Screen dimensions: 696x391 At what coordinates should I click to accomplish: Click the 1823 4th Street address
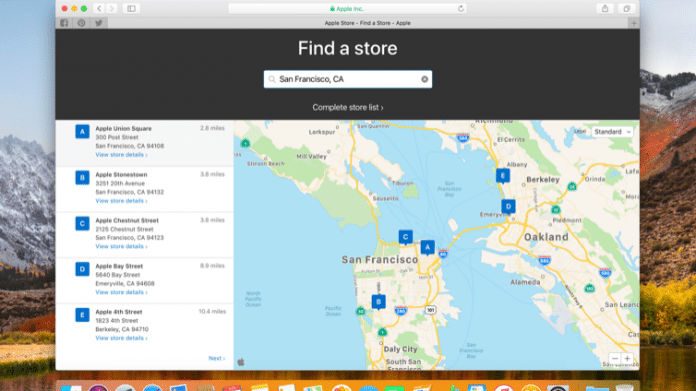[x=117, y=320]
